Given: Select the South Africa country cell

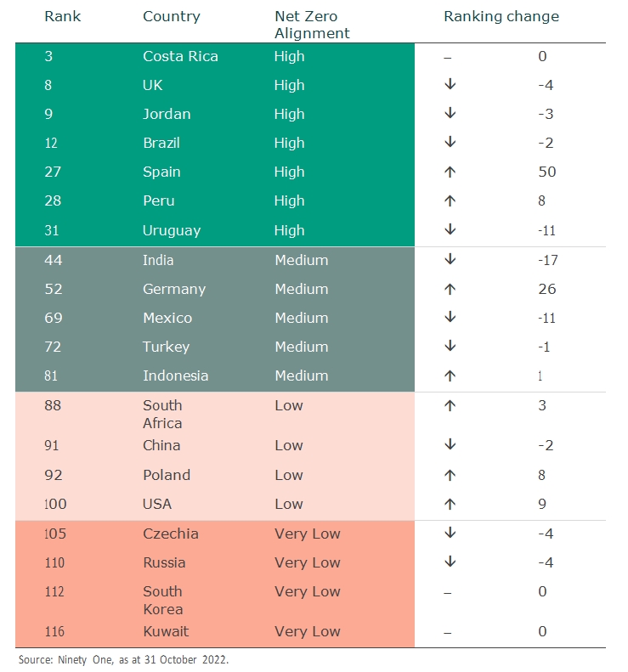Looking at the screenshot, I should [x=162, y=414].
